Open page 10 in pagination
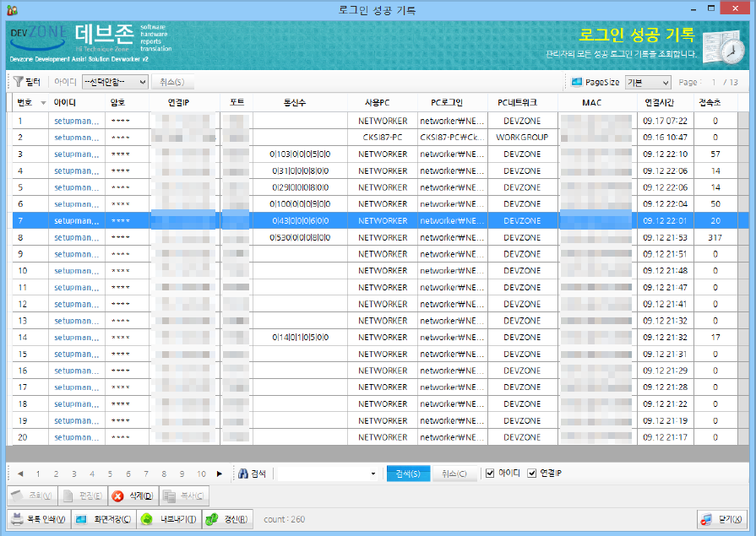This screenshot has height=536, width=756. (202, 474)
